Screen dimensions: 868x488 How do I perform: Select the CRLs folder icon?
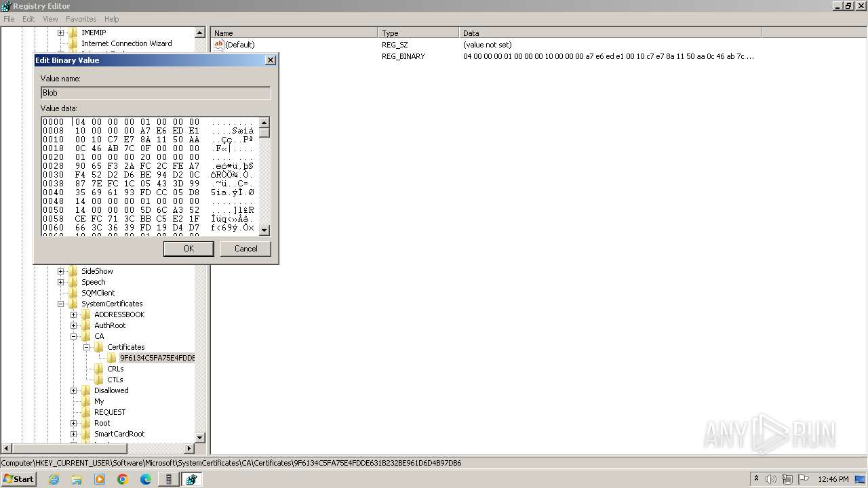point(99,369)
